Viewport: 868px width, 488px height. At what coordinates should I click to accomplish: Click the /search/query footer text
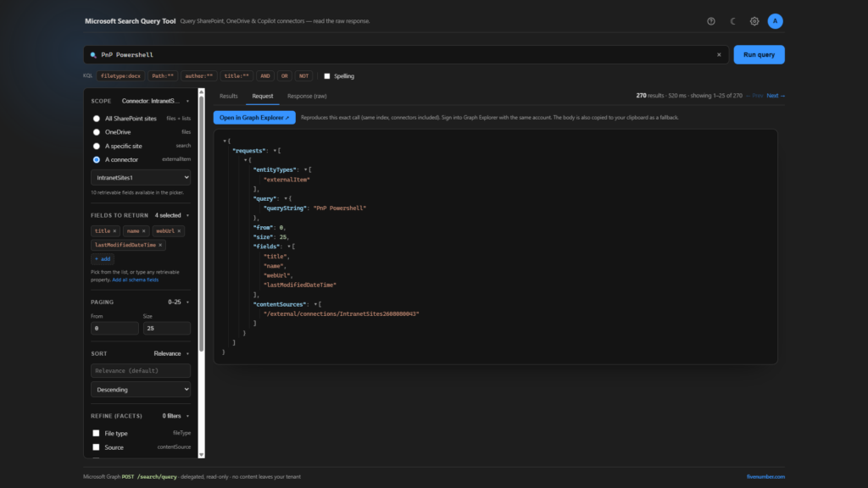pyautogui.click(x=157, y=476)
